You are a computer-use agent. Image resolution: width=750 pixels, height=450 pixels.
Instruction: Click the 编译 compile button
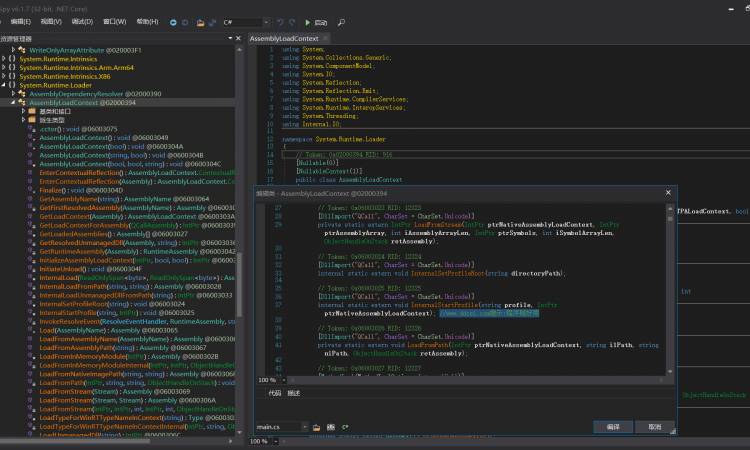point(613,427)
